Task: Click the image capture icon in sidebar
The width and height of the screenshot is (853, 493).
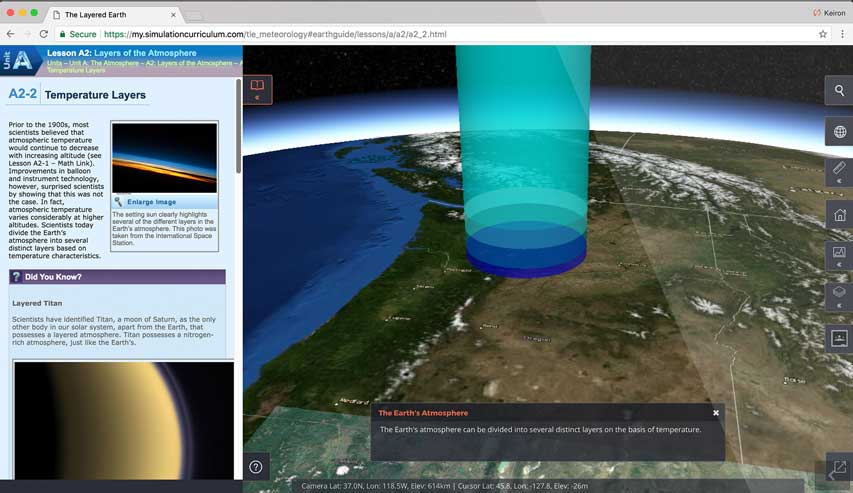Action: coord(839,338)
